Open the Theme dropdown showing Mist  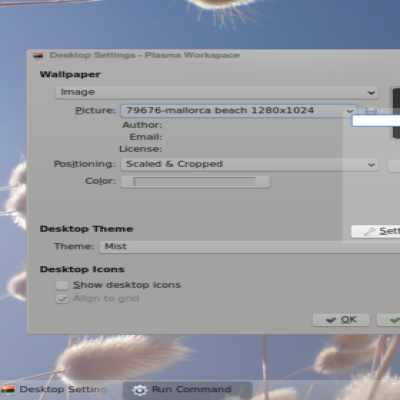tap(250, 247)
